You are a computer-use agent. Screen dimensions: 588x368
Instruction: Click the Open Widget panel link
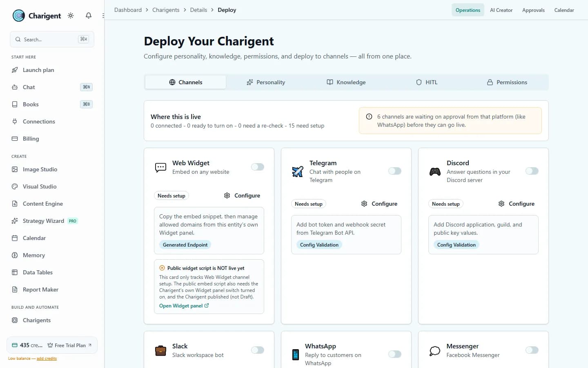[x=184, y=306]
